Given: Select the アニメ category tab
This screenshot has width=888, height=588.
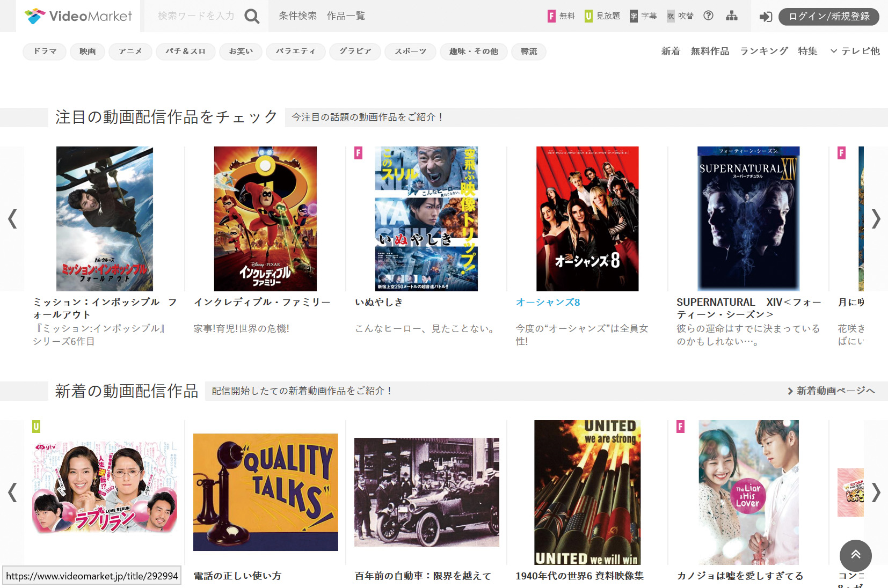Looking at the screenshot, I should click(x=130, y=52).
